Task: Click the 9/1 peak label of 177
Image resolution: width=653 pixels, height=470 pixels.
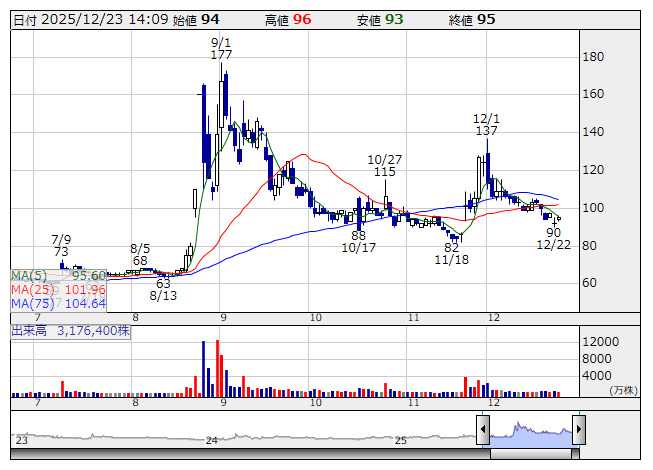Action: click(x=221, y=48)
